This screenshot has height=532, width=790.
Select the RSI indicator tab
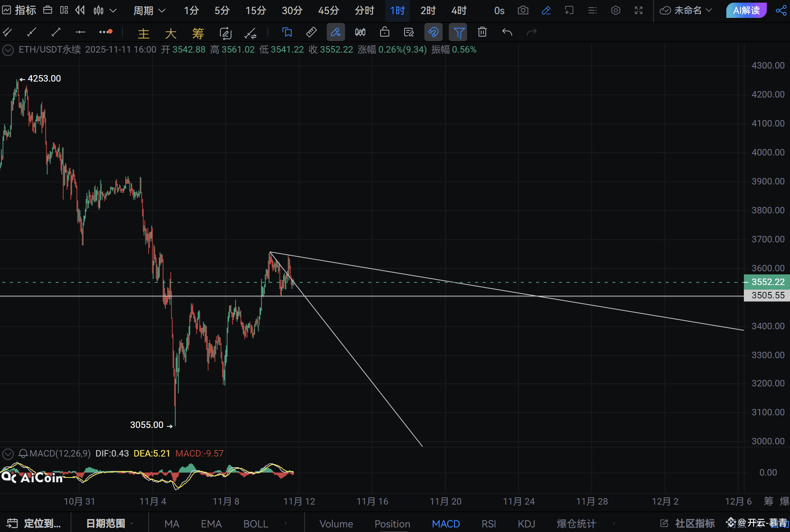click(x=488, y=524)
